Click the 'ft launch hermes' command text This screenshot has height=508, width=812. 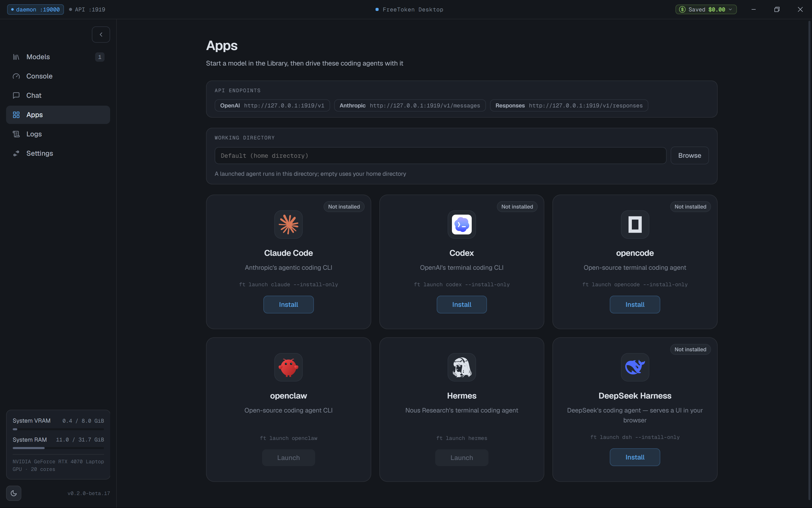[x=462, y=438]
